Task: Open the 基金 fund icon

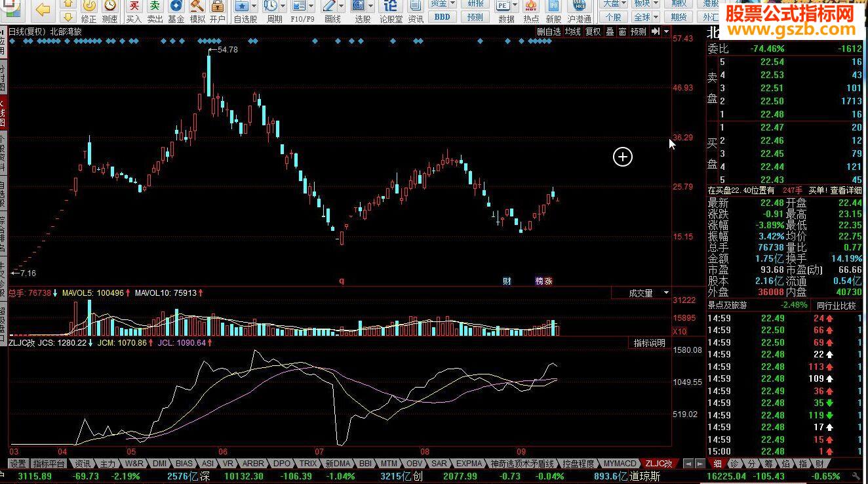Action: (x=176, y=12)
